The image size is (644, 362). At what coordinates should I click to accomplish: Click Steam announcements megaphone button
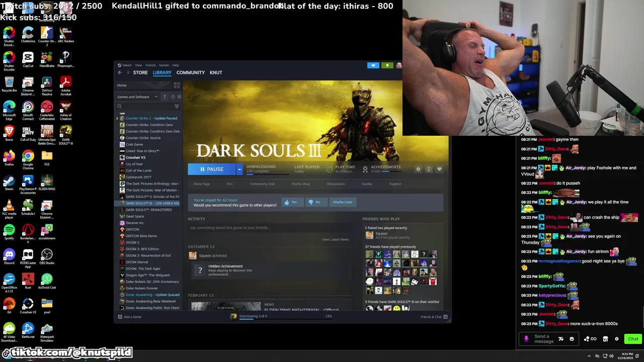coord(373,65)
